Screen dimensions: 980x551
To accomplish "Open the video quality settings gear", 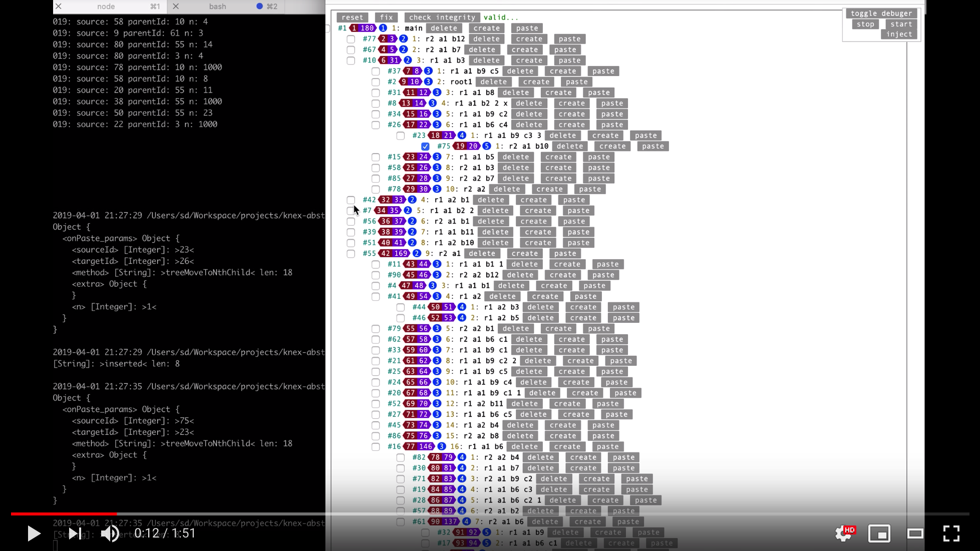I will (844, 533).
